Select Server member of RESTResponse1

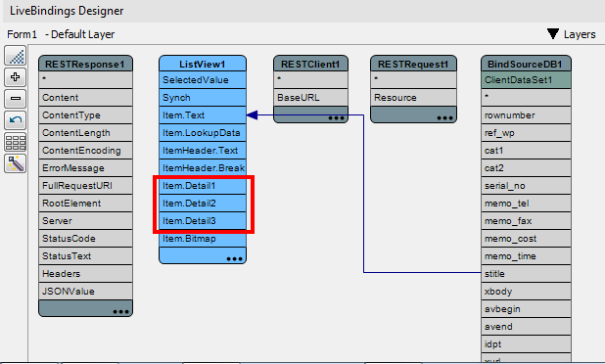85,221
